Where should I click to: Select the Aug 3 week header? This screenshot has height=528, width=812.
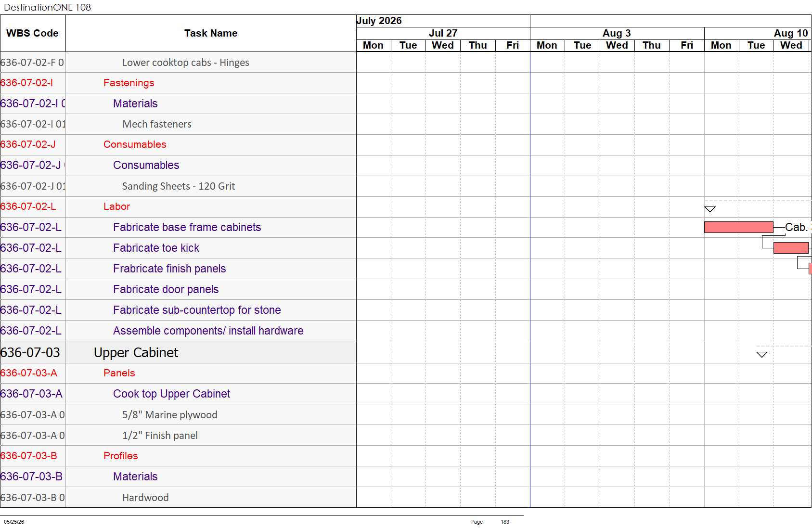pyautogui.click(x=617, y=33)
